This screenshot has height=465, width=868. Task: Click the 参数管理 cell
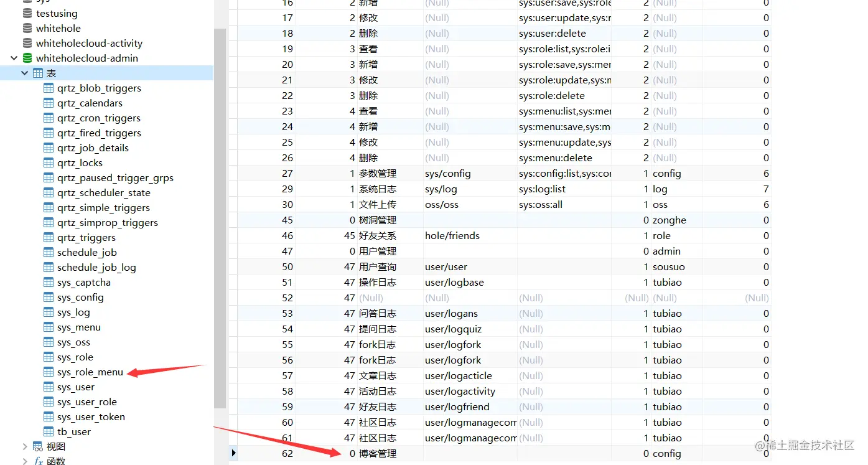tap(378, 174)
